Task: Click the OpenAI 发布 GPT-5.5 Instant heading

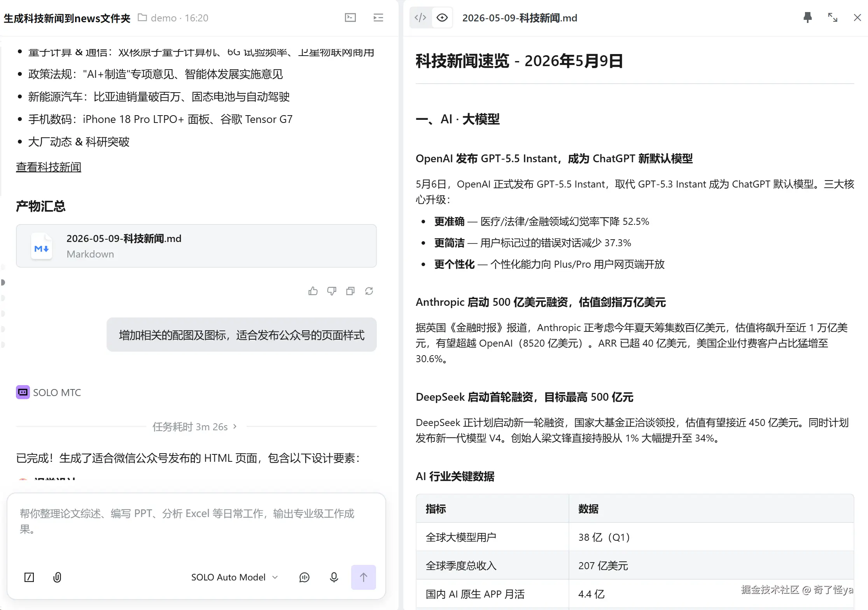Action: click(x=554, y=158)
